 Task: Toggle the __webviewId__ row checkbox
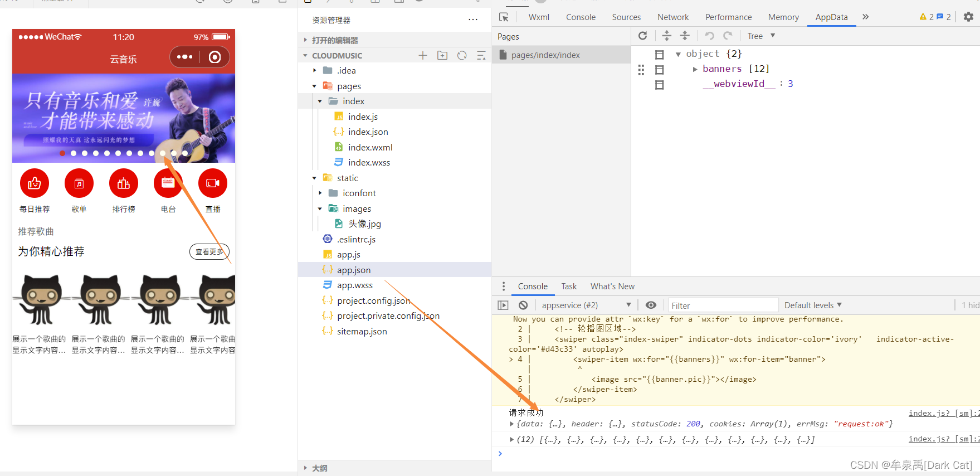[x=660, y=85]
